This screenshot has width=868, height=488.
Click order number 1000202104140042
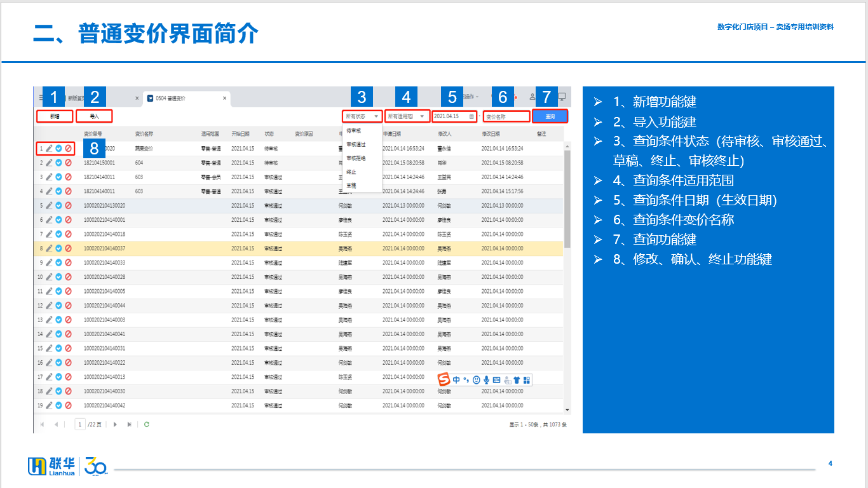pyautogui.click(x=105, y=405)
